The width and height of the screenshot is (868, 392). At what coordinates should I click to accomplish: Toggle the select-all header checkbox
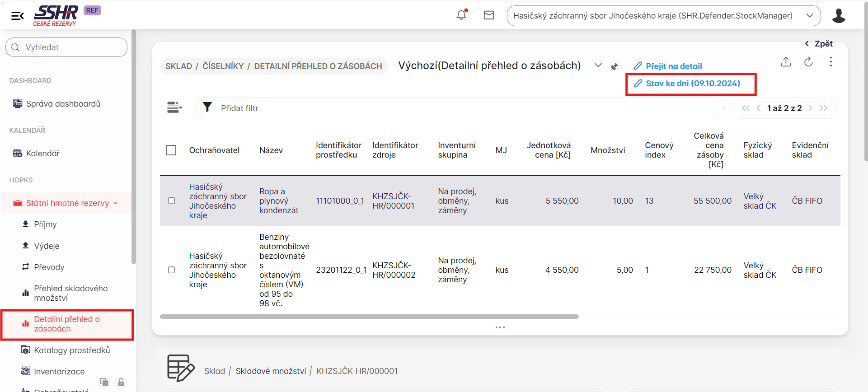pos(171,150)
